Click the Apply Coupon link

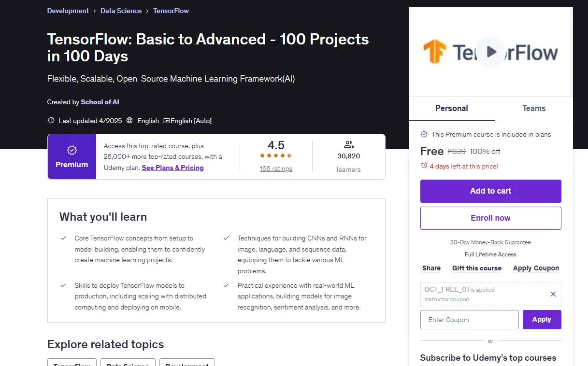pyautogui.click(x=536, y=268)
